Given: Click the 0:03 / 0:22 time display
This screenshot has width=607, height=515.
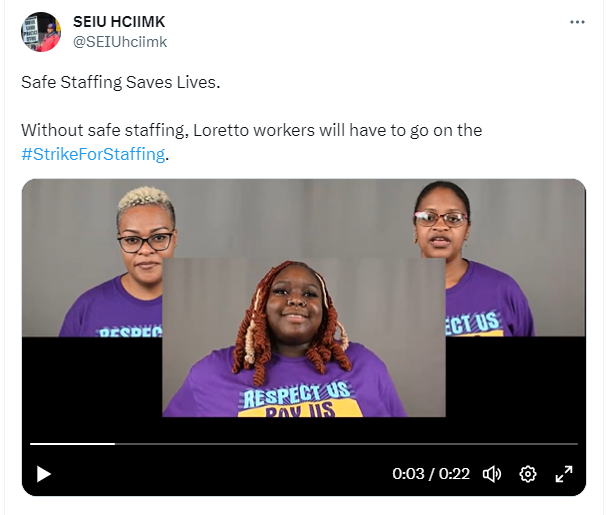Looking at the screenshot, I should pos(431,474).
